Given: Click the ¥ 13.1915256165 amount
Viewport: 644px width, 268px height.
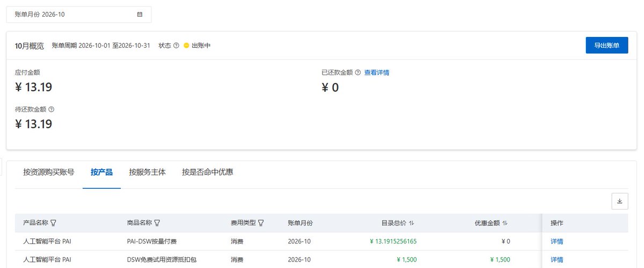Looking at the screenshot, I should click(x=393, y=241).
